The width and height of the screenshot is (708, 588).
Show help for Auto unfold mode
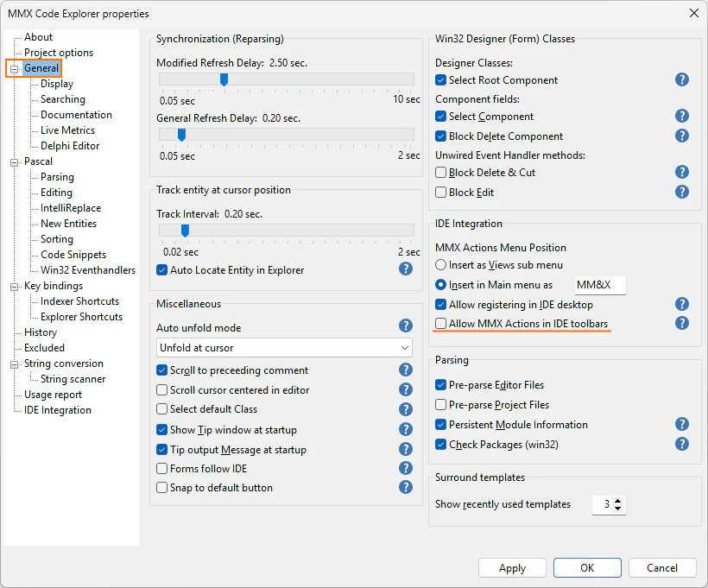(x=406, y=326)
